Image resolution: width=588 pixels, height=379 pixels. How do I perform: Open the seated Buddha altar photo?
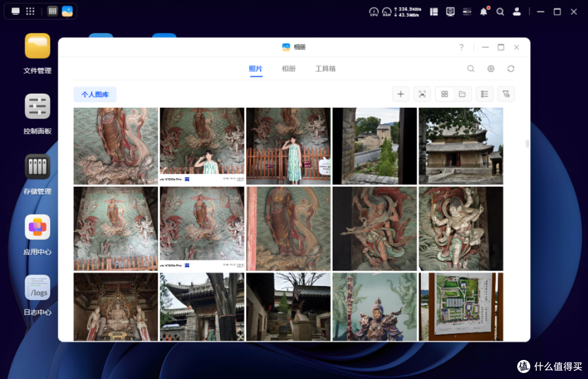pyautogui.click(x=115, y=307)
